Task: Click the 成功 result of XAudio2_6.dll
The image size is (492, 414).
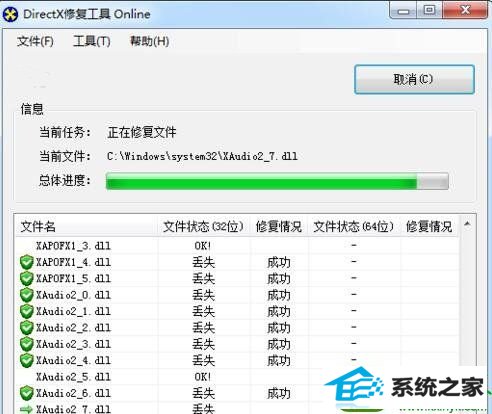Action: tap(279, 393)
